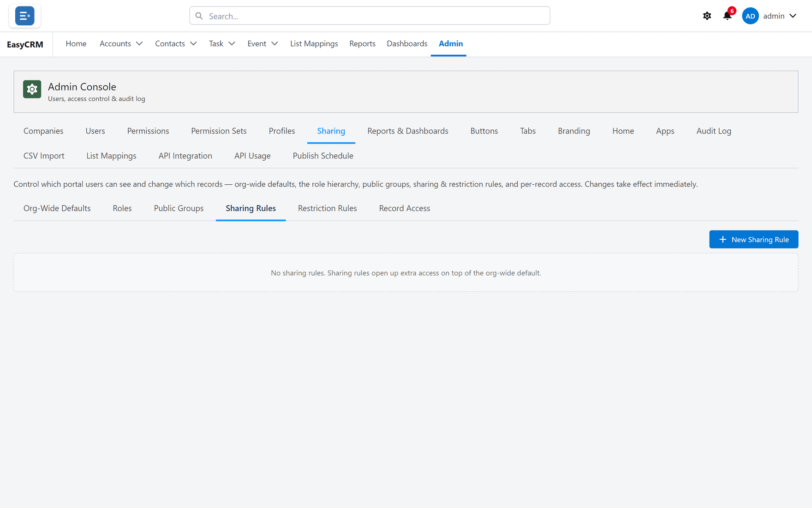
Task: Switch to the Roles sub-tab
Action: [122, 208]
